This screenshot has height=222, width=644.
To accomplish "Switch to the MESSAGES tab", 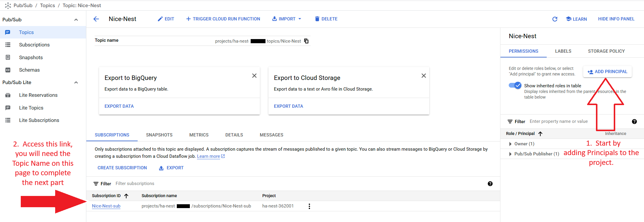I will pyautogui.click(x=271, y=135).
